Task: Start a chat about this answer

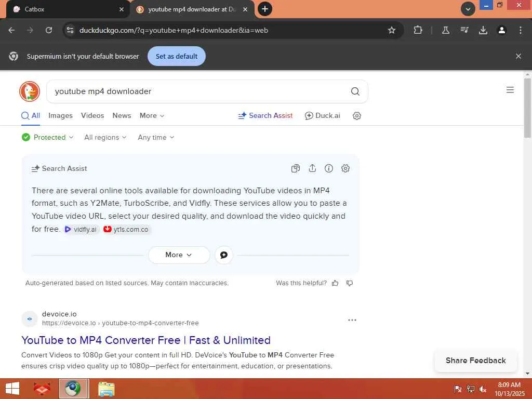Action: coord(224,255)
